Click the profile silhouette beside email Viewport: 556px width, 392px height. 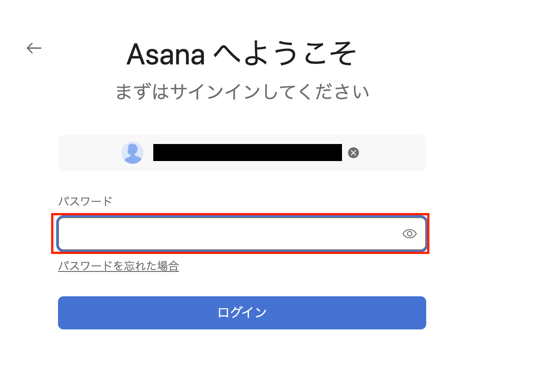132,153
